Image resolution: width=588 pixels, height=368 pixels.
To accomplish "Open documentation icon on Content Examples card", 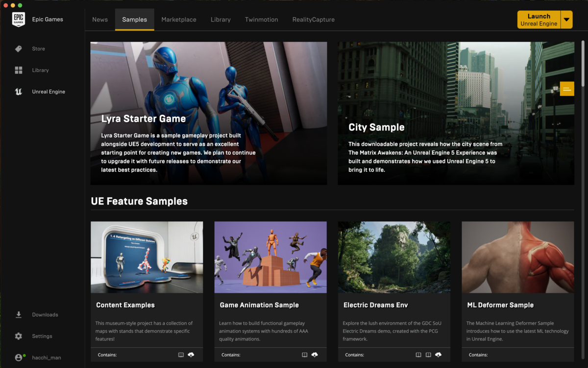I will pyautogui.click(x=181, y=355).
